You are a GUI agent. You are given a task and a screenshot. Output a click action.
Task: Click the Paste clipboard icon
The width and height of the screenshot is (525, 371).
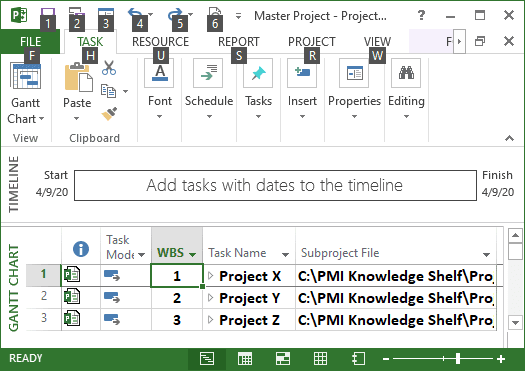[x=78, y=78]
